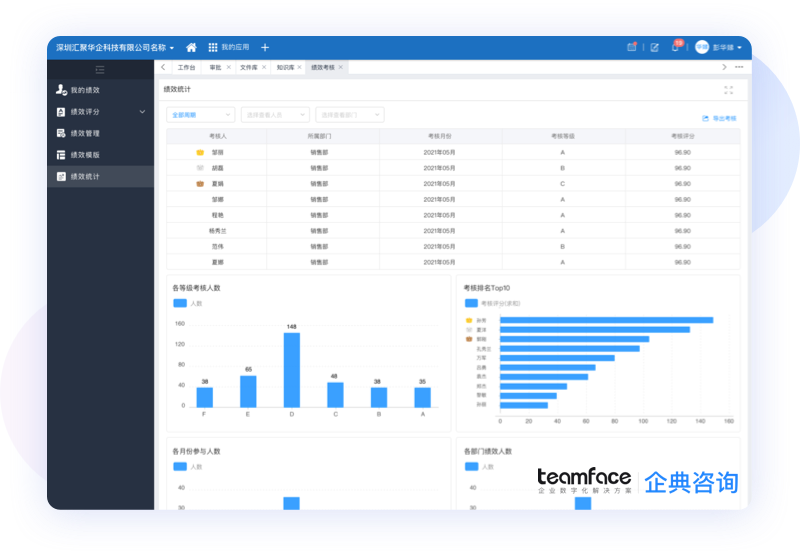
Task: Close the 知识库 tab
Action: pos(301,67)
